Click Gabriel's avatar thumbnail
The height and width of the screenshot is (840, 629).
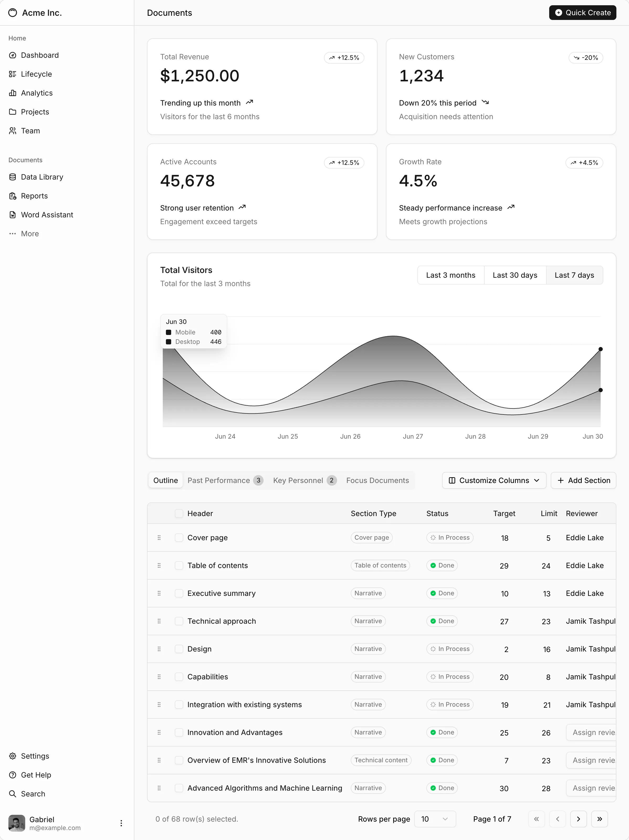pyautogui.click(x=17, y=823)
